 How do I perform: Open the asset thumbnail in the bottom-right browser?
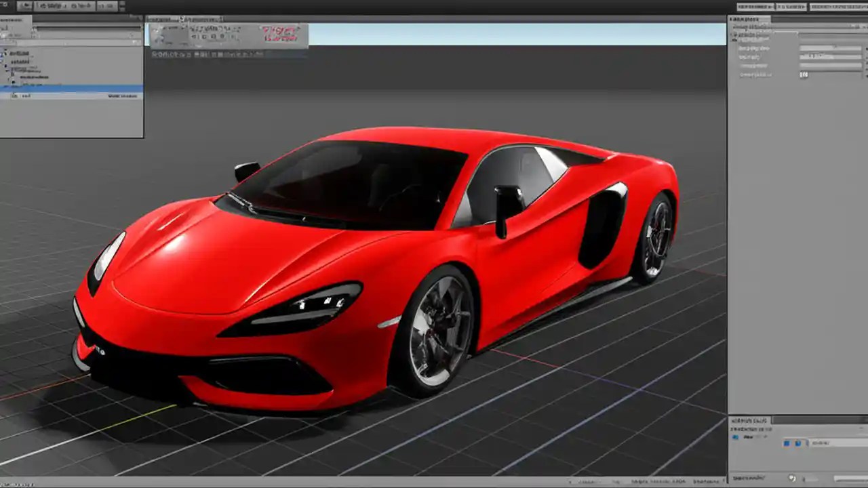(787, 444)
